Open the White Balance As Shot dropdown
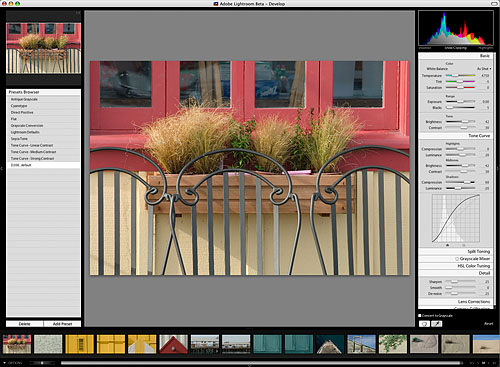The width and height of the screenshot is (500, 367). 484,69
